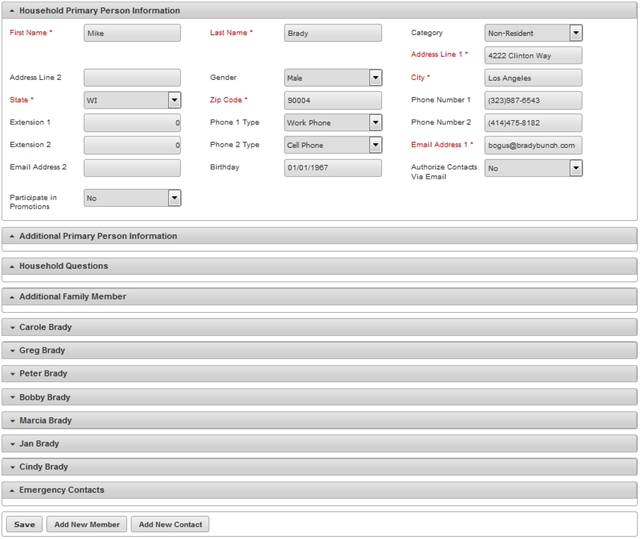The height and width of the screenshot is (539, 640).
Task: Expand the Cindy Brady panel
Action: pyautogui.click(x=319, y=467)
